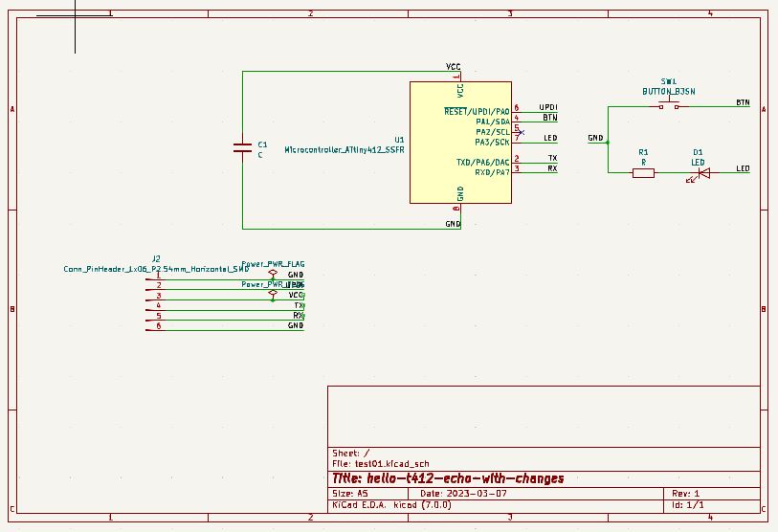Select the RX label on J2 pin 5

(x=299, y=315)
